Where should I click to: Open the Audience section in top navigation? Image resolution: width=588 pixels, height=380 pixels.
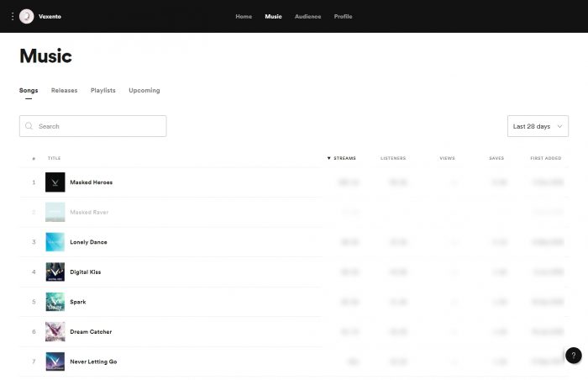coord(307,17)
